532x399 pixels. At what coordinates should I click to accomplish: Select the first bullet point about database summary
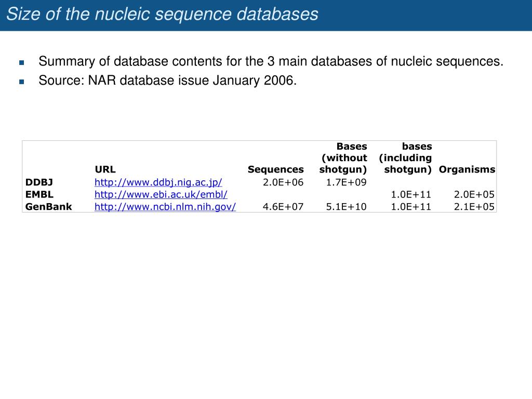[271, 61]
